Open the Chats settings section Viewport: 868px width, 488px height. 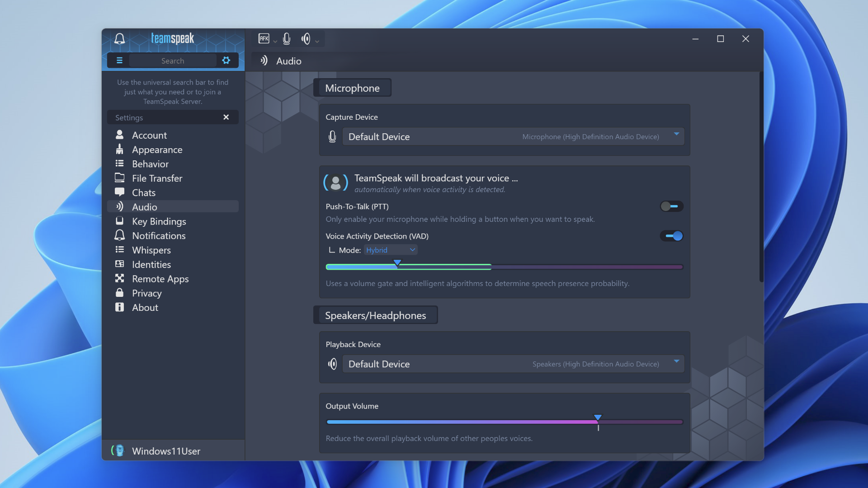coord(144,192)
